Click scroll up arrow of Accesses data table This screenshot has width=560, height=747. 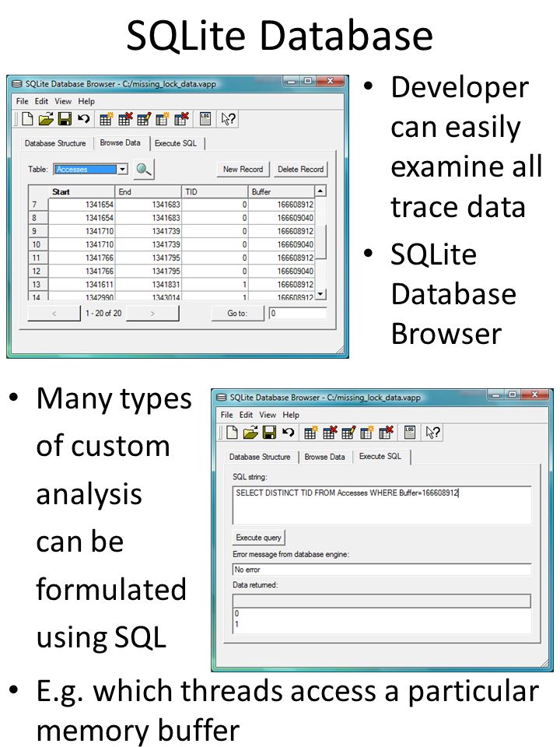click(x=321, y=191)
